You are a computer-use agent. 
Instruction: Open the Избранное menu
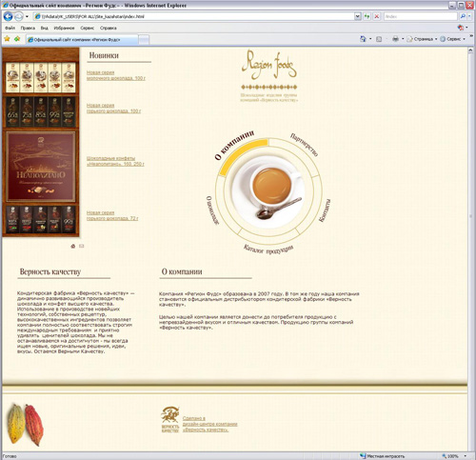click(x=64, y=28)
